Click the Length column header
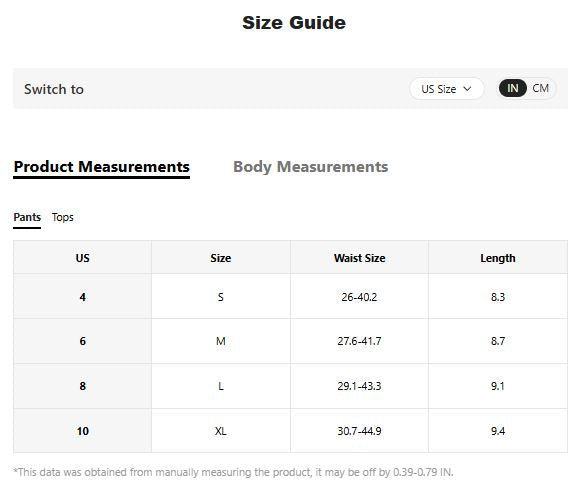The height and width of the screenshot is (486, 582). click(498, 258)
